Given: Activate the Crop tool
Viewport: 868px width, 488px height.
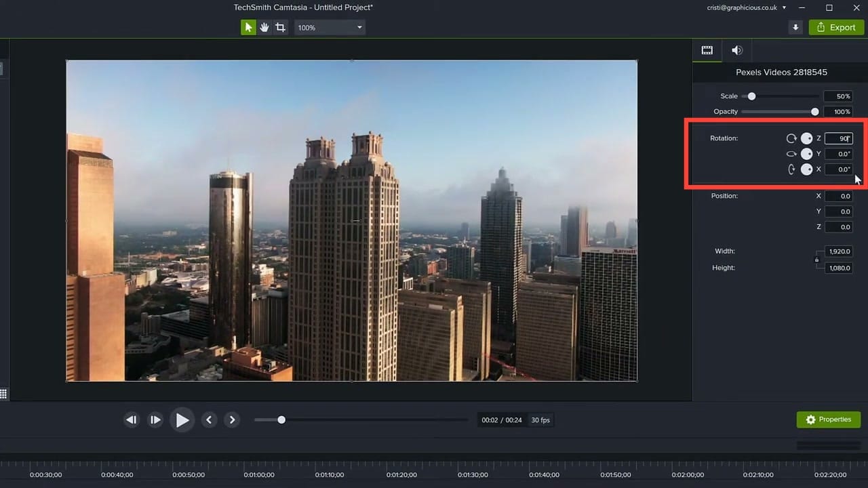Looking at the screenshot, I should [x=280, y=27].
